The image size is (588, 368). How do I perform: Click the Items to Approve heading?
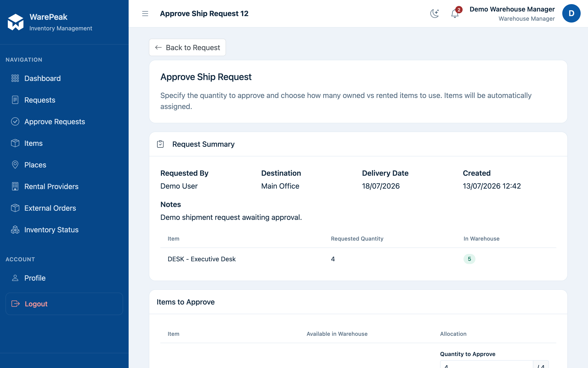click(x=186, y=302)
